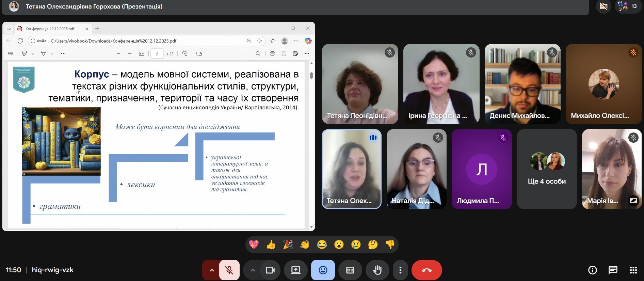Image resolution: width=644 pixels, height=281 pixels.
Task: Toggle closed captions on
Action: 350,270
